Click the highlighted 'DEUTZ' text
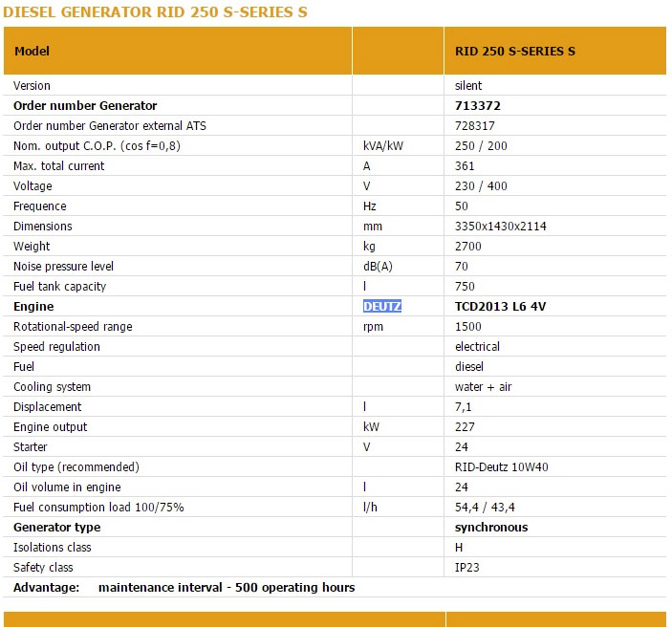This screenshot has height=628, width=672. point(381,306)
